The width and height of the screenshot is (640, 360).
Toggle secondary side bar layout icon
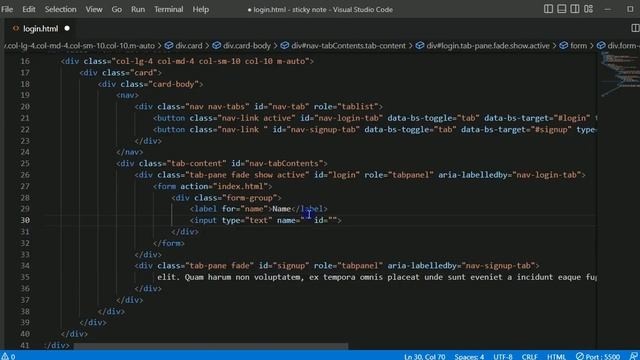[575, 9]
